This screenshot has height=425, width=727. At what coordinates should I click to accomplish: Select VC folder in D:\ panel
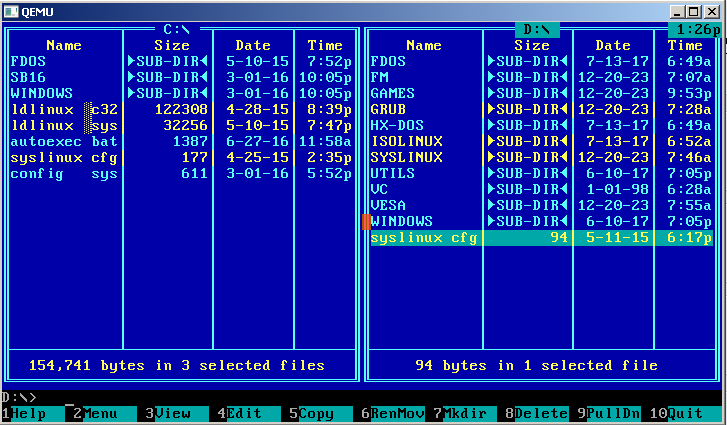pos(379,190)
